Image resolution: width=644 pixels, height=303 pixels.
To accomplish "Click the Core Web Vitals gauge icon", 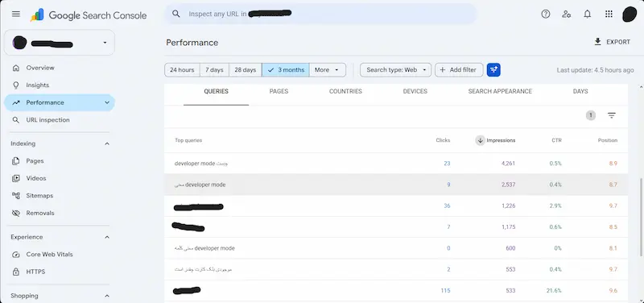I will [x=16, y=255].
